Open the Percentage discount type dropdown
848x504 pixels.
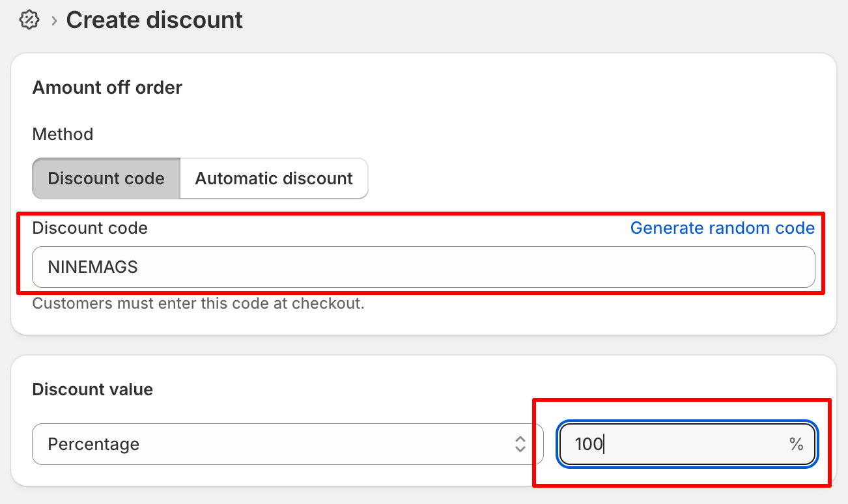[287, 444]
